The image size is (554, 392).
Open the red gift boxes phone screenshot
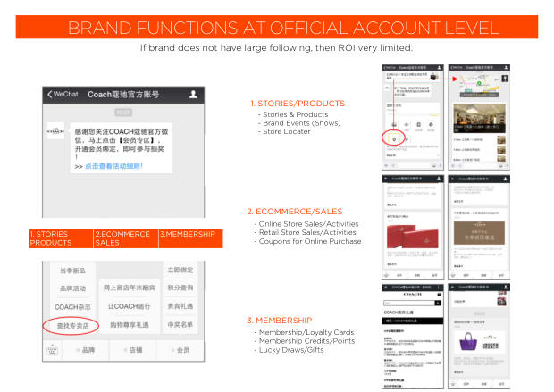click(412, 227)
